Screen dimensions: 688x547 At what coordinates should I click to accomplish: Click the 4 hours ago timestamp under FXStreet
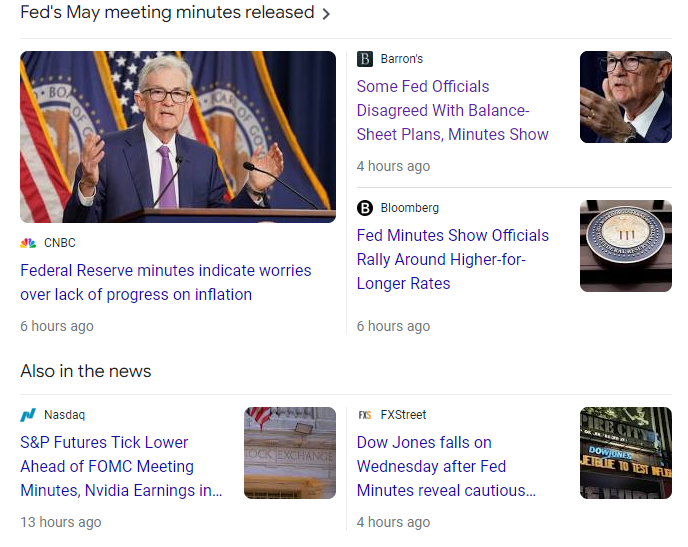[393, 522]
